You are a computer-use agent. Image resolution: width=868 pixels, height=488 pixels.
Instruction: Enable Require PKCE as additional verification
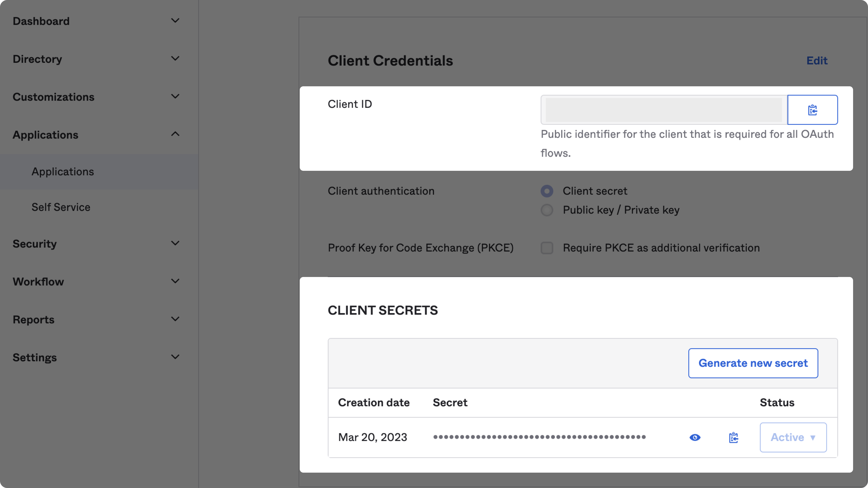(x=547, y=248)
